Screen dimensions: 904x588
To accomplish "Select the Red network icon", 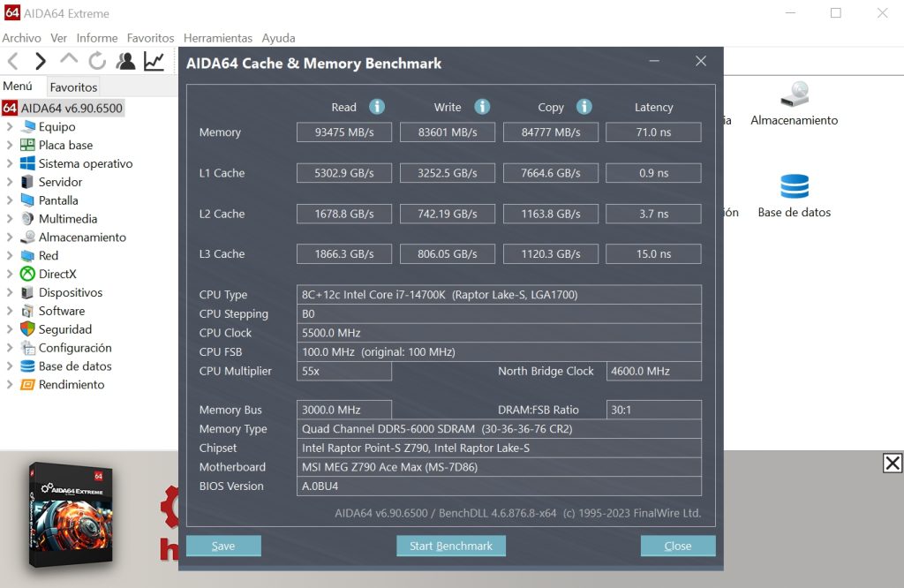I will (x=27, y=255).
